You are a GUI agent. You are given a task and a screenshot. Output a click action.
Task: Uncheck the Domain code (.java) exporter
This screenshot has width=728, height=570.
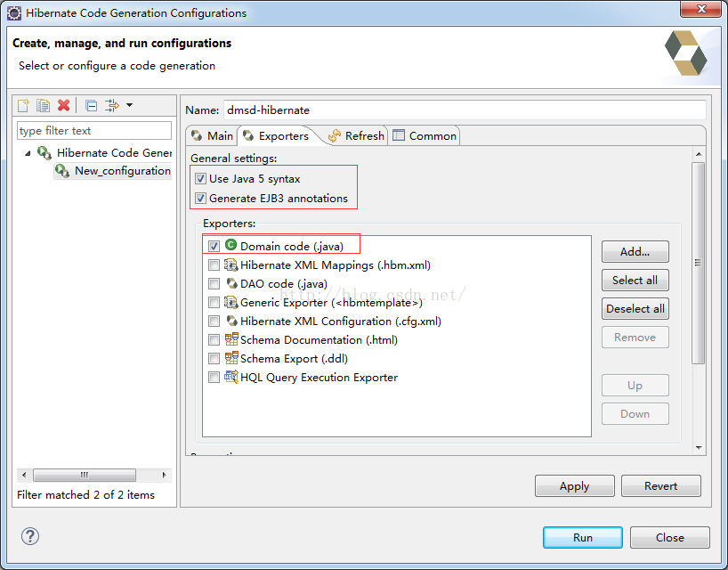(x=214, y=246)
